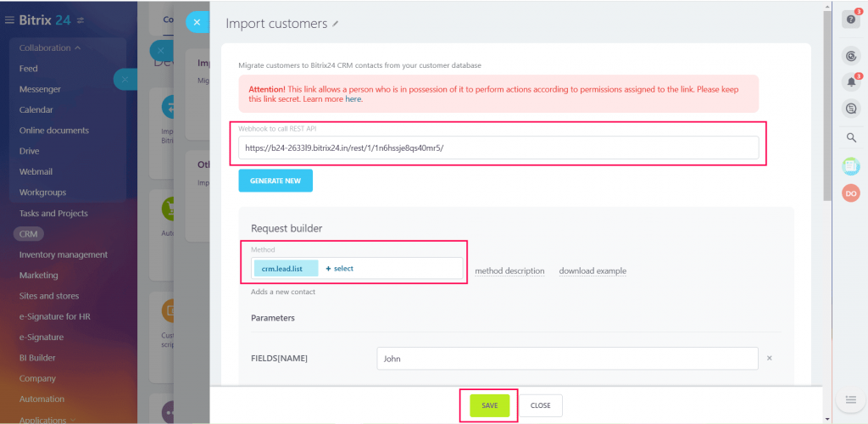Click the 'Request builder' heading text

coord(287,228)
